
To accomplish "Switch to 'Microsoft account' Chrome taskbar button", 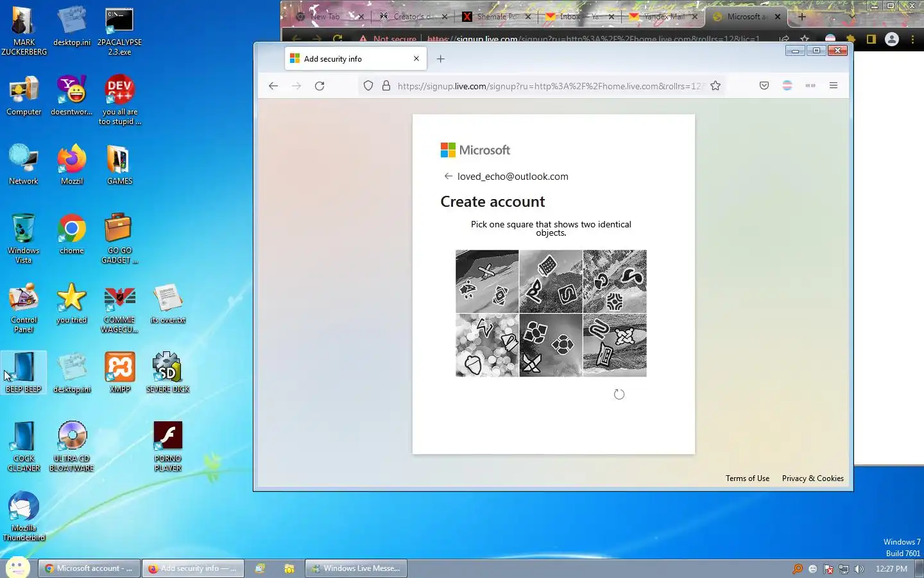I will point(89,568).
